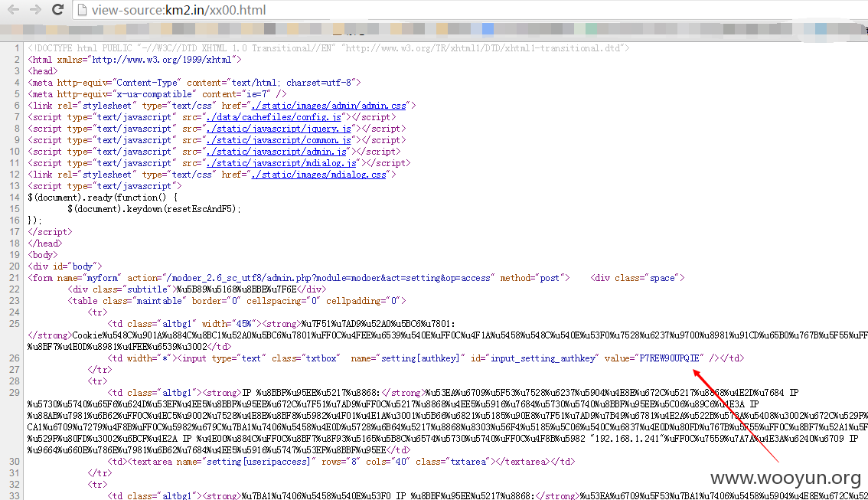The width and height of the screenshot is (868, 500).
Task: Click the text input_setting_authkey
Action: click(544, 358)
